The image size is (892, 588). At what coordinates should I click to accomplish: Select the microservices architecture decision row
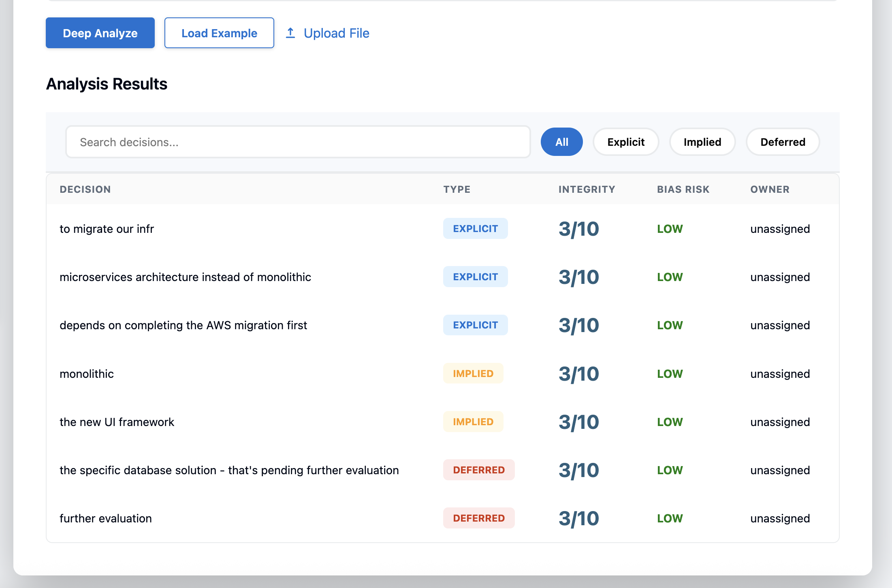(185, 277)
